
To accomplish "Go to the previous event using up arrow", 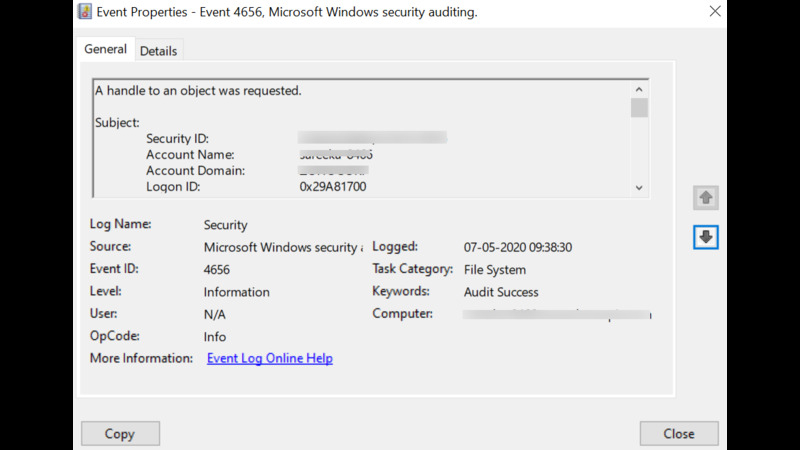I will pos(706,197).
